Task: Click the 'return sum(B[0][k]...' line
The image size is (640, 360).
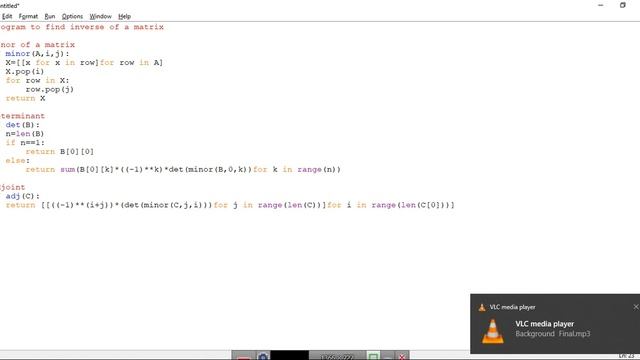Action: (x=183, y=169)
